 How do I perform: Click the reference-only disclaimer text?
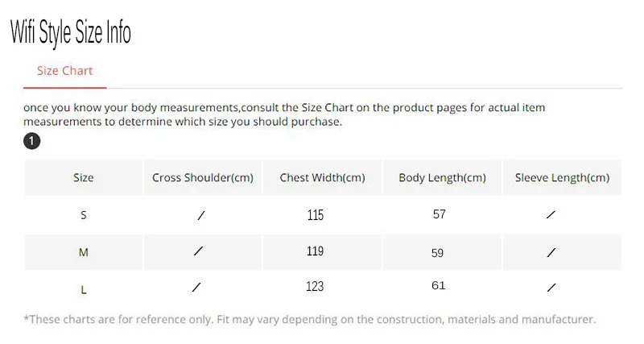coord(310,319)
